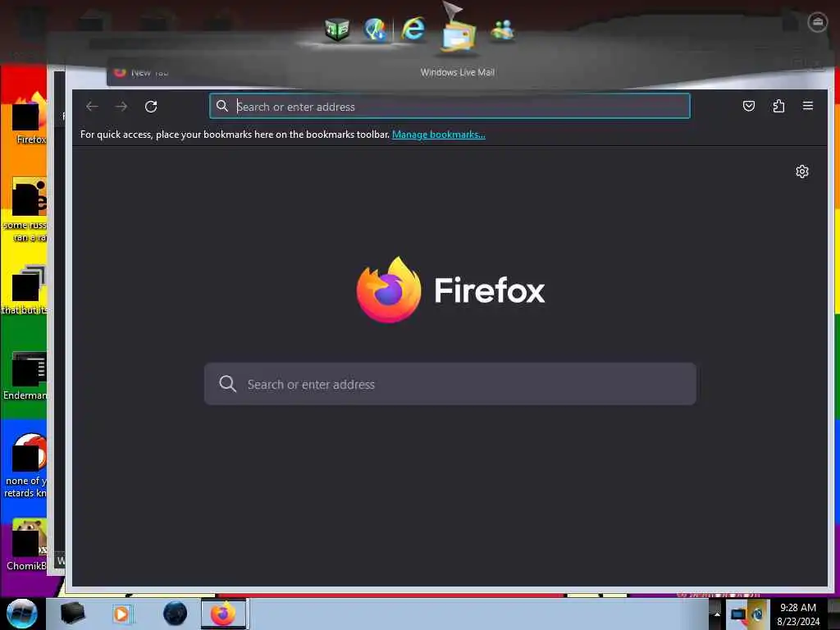Image resolution: width=840 pixels, height=630 pixels.
Task: Select the globe network icon in dock
Action: click(375, 30)
